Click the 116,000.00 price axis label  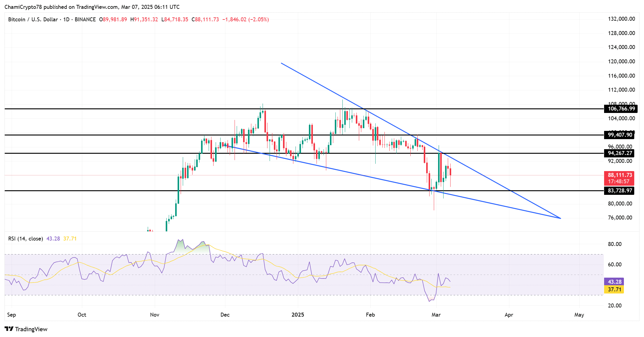[x=621, y=76]
